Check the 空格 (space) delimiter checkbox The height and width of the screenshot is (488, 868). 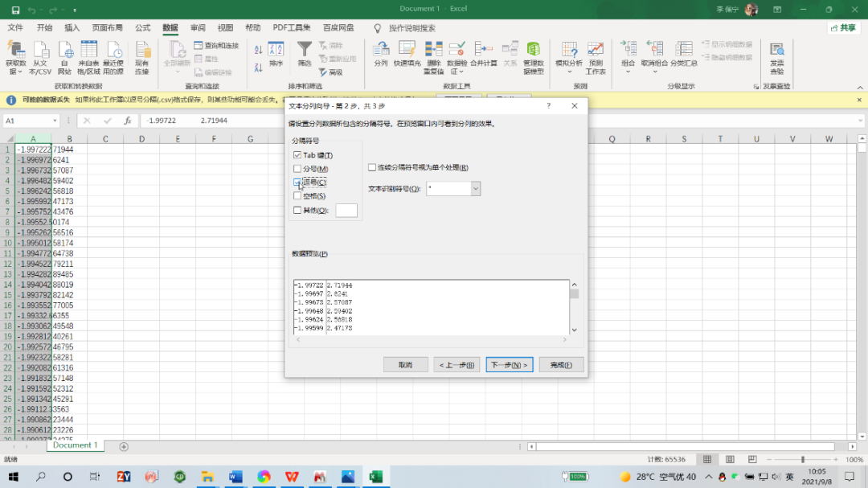click(297, 195)
